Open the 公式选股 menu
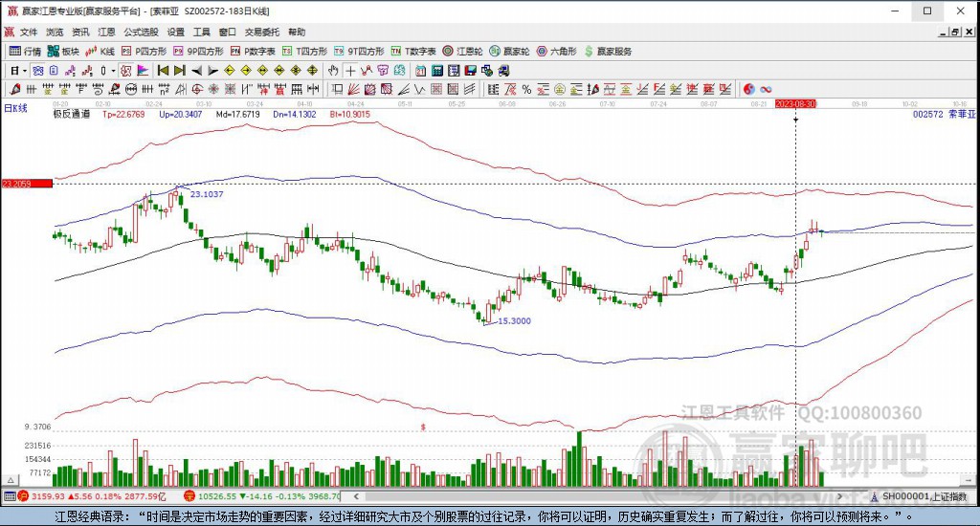 [x=141, y=32]
